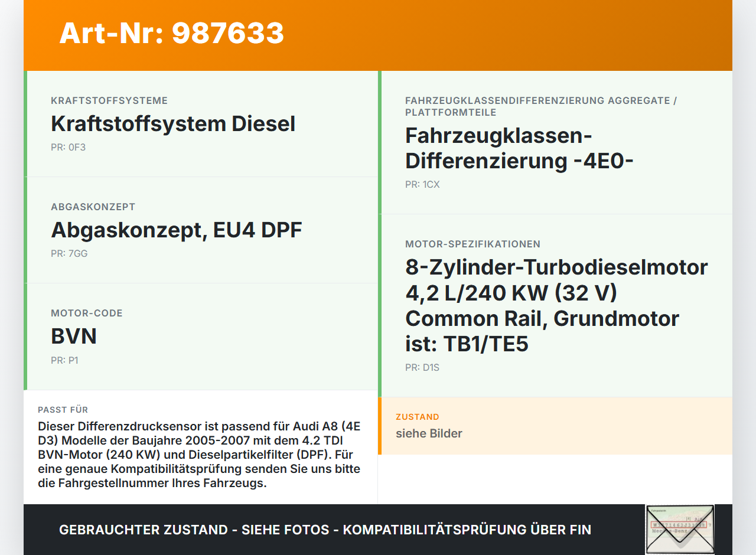Open the ZUSTAND siehe Bilder panel
This screenshot has width=756, height=555.
click(555, 426)
